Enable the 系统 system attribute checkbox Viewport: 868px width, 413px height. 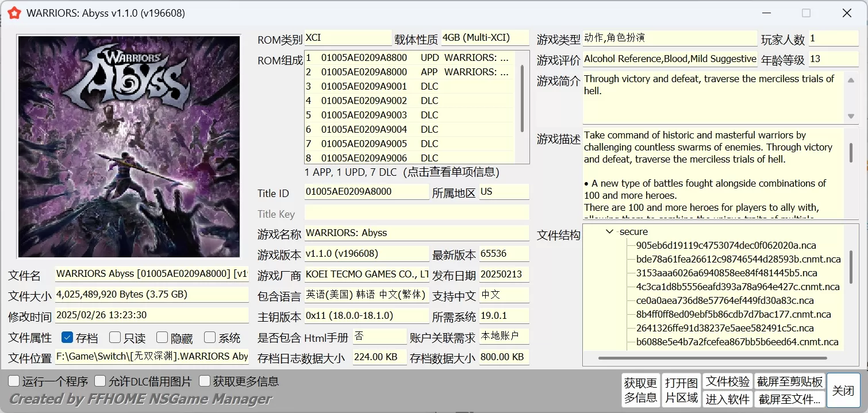click(x=210, y=338)
